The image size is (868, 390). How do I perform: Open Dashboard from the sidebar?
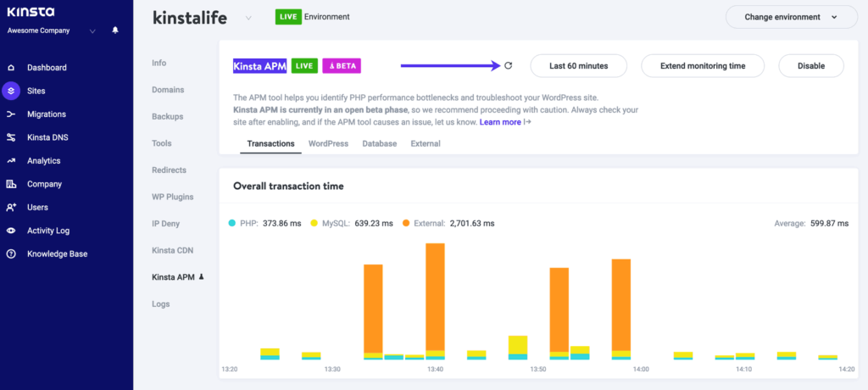pyautogui.click(x=47, y=68)
